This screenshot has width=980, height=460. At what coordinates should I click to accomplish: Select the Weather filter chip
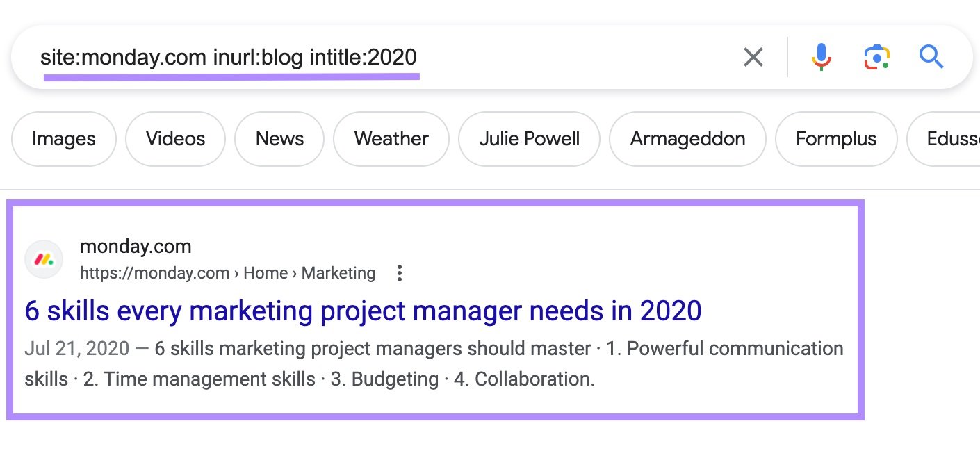pos(391,138)
